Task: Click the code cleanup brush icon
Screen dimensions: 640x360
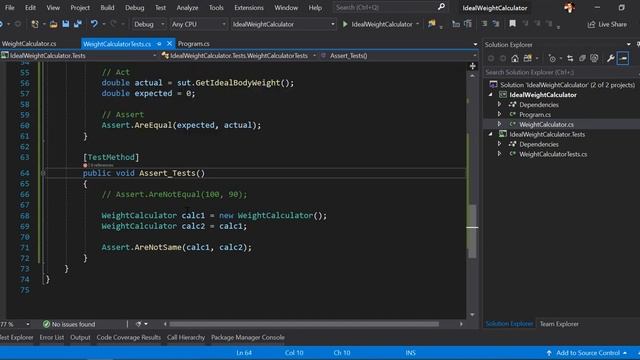Action: pos(138,324)
